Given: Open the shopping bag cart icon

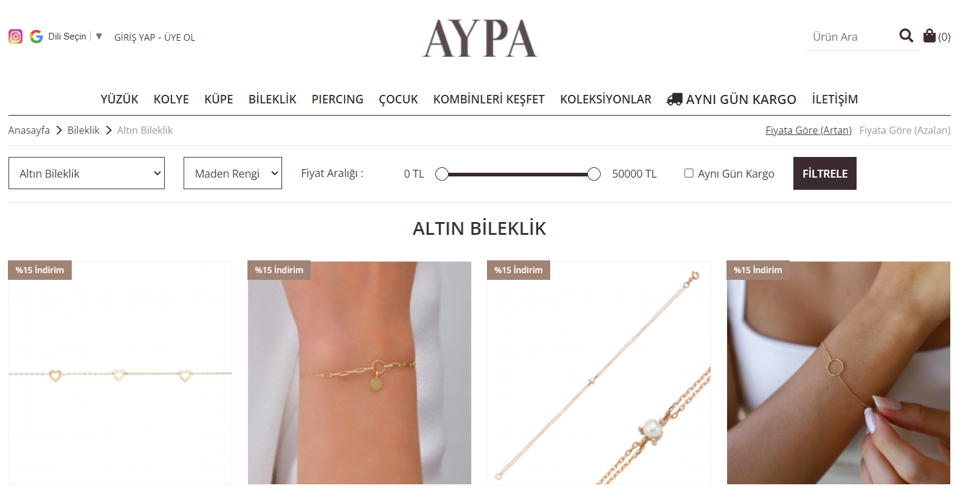Looking at the screenshot, I should point(929,36).
